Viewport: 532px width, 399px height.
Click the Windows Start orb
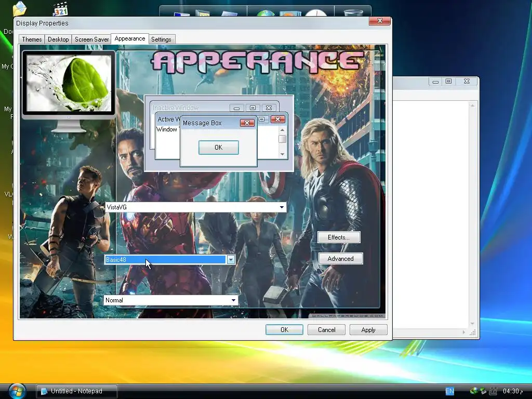coord(17,391)
